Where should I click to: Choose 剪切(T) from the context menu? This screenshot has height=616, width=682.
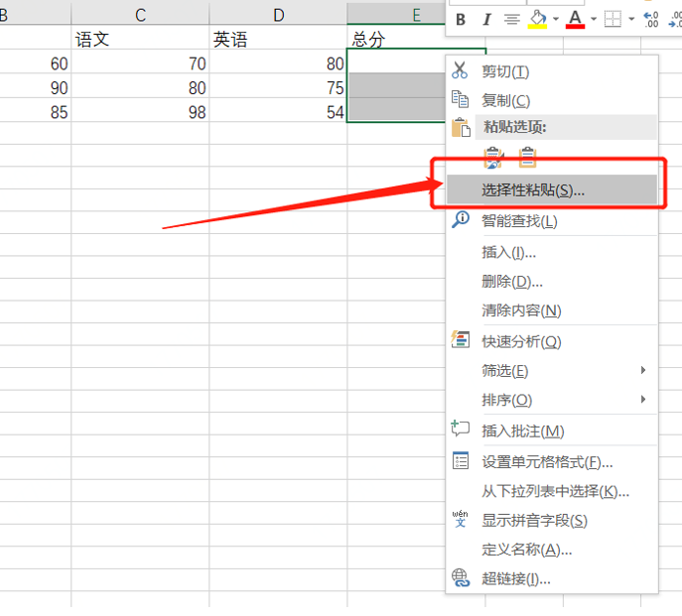(x=552, y=70)
